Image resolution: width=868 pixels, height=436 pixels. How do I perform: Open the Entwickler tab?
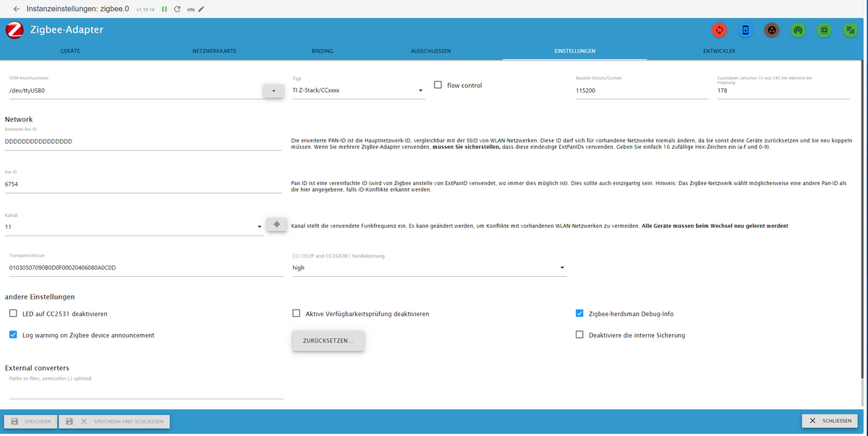pos(719,51)
